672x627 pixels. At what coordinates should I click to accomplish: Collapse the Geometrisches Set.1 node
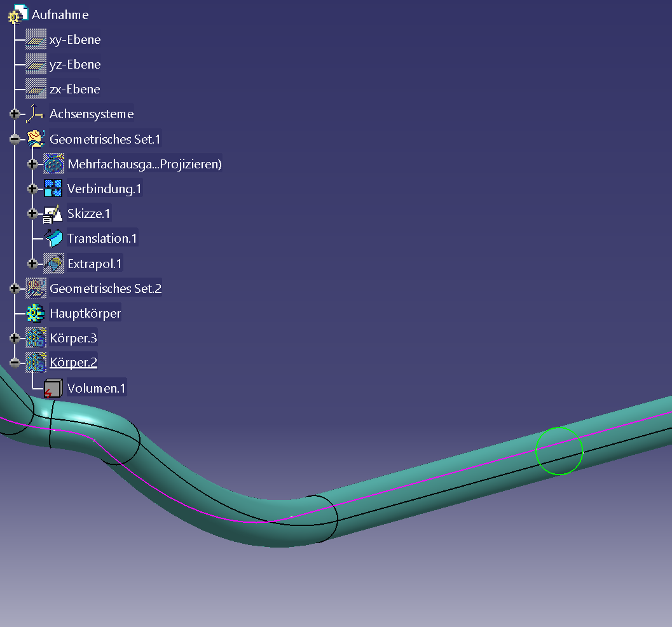[15, 138]
